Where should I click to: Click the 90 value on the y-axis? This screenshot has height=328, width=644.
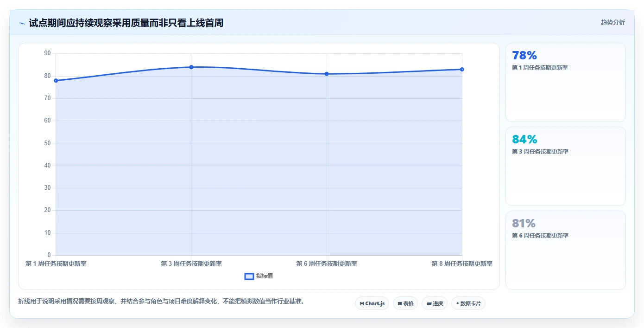[47, 53]
